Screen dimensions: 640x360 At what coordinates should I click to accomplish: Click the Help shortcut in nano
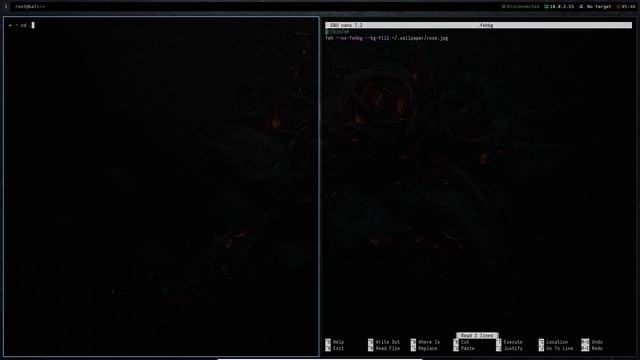(335, 342)
